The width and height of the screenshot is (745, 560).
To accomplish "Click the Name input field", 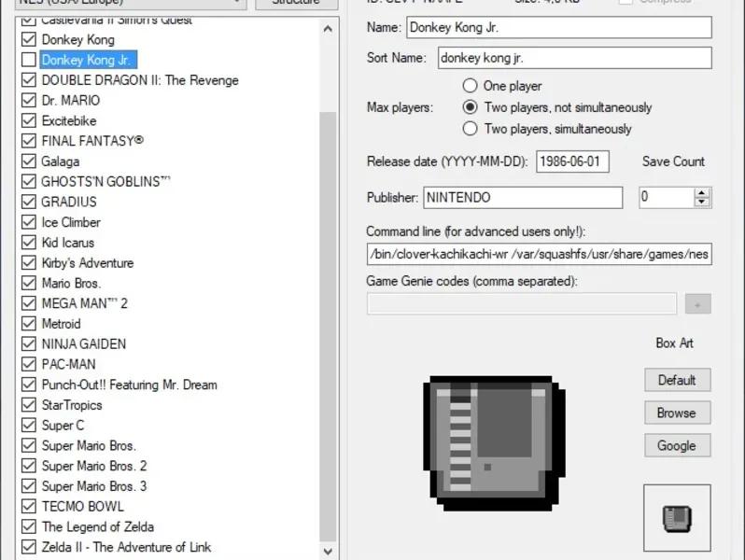I will (x=558, y=28).
